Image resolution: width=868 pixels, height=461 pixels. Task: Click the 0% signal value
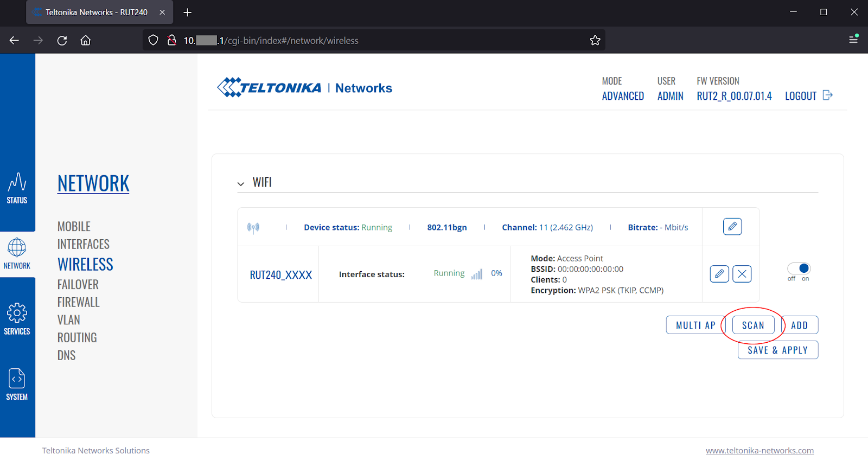(x=496, y=273)
